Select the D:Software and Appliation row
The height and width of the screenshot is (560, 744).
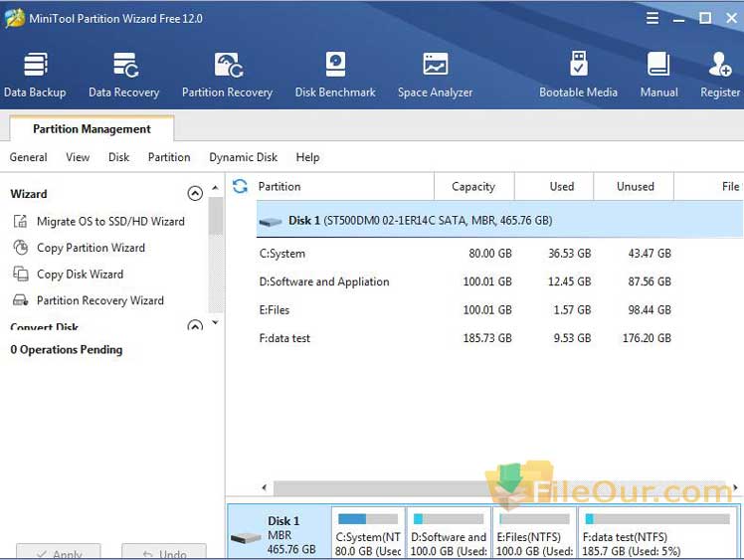[499, 281]
